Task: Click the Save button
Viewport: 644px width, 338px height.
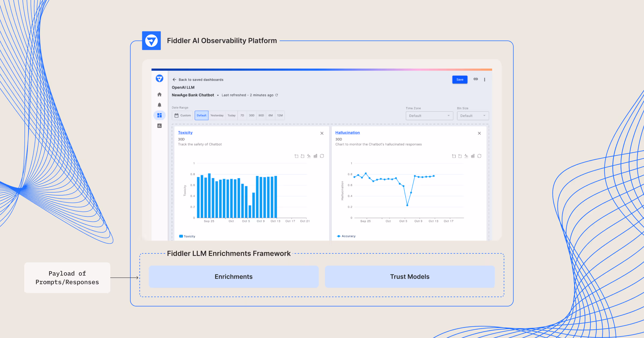Action: 460,80
